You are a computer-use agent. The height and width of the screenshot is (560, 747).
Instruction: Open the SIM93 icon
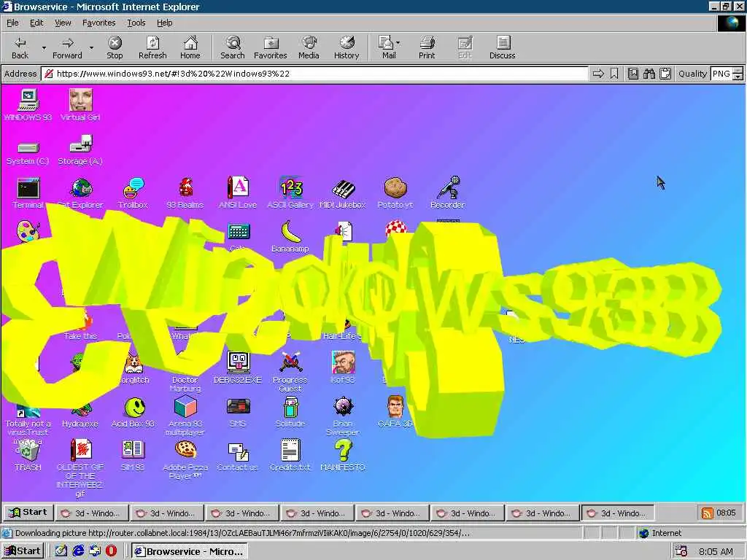tap(133, 456)
